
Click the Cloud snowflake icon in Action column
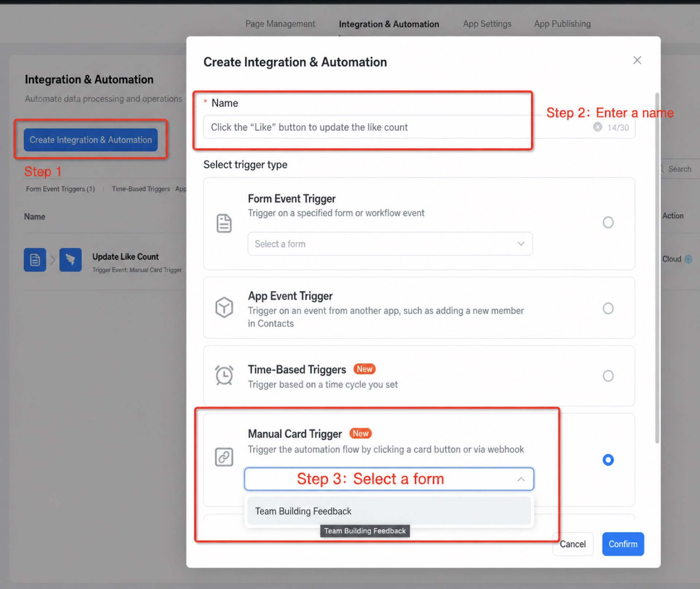(688, 259)
